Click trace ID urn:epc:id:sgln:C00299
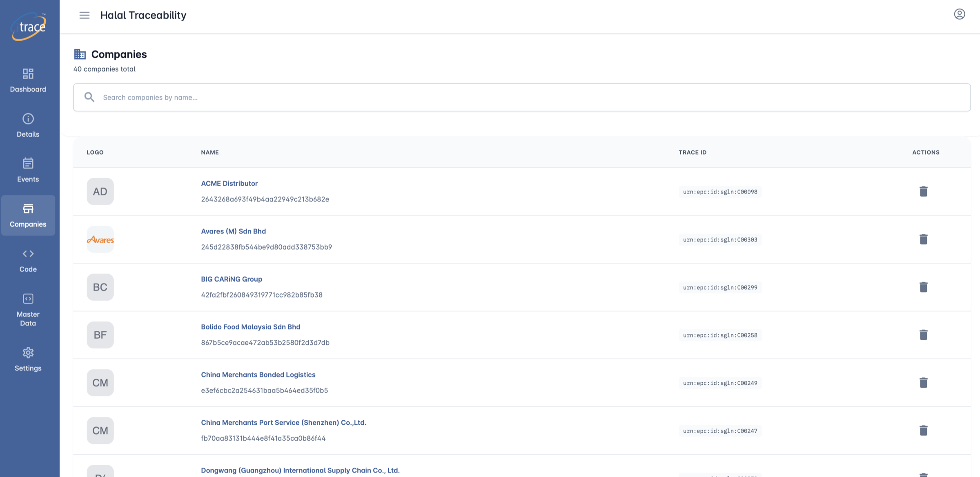This screenshot has height=477, width=980. pos(720,287)
